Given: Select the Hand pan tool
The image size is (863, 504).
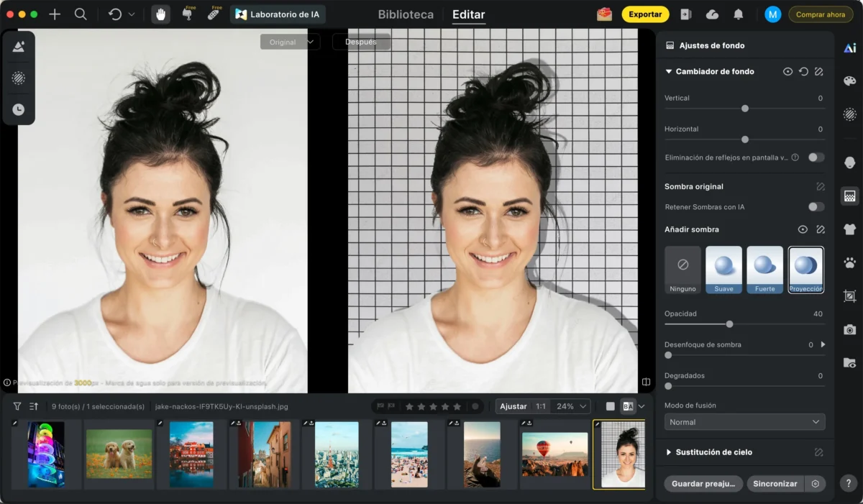Looking at the screenshot, I should 161,14.
